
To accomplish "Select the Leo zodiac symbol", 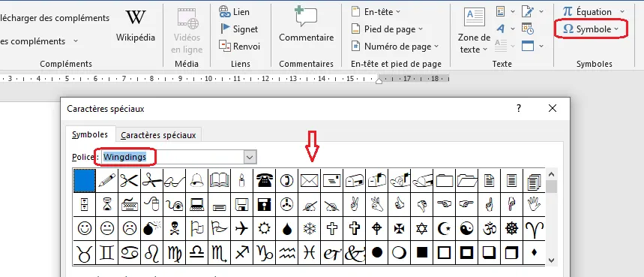I will click(x=152, y=253).
